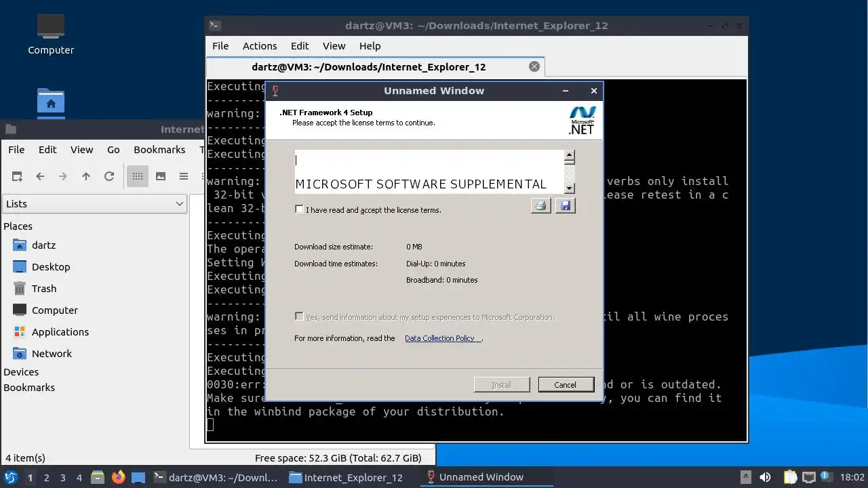Go back with the left arrow icon

(40, 176)
